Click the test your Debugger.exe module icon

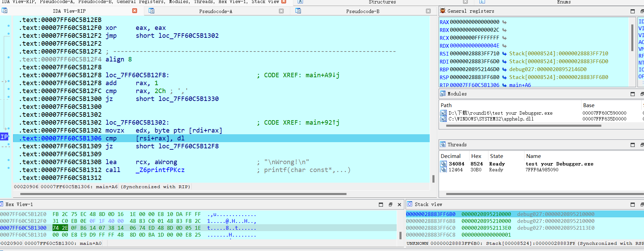(443, 113)
